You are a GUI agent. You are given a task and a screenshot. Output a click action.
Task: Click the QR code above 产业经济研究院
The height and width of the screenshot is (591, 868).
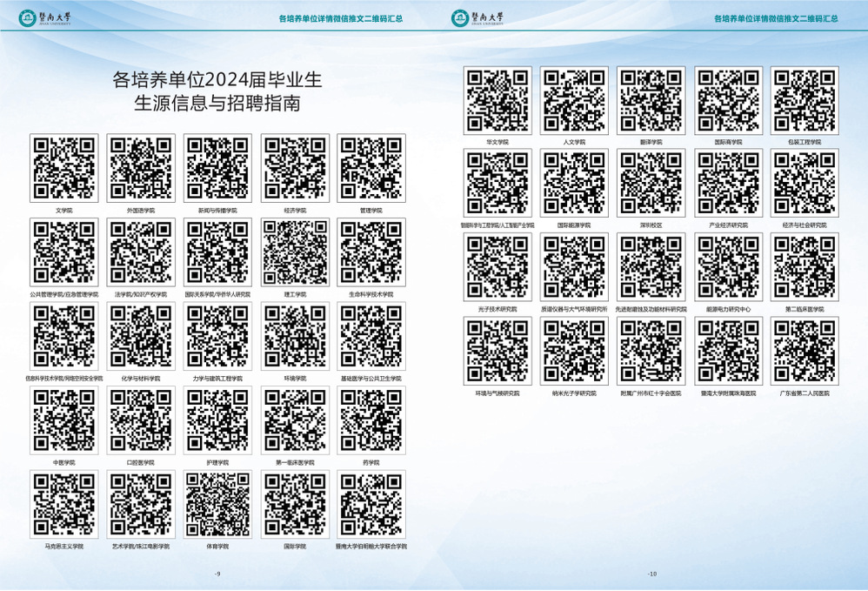[x=728, y=183]
